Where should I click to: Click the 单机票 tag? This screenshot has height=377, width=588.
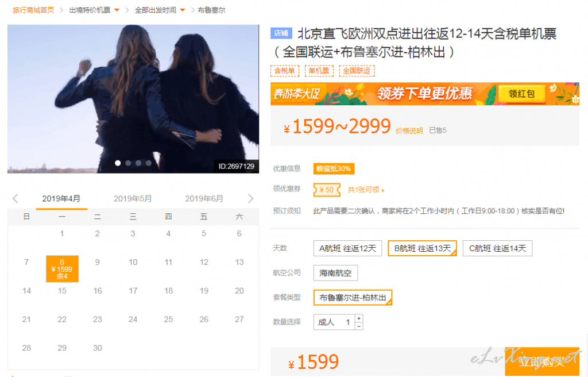coord(319,71)
